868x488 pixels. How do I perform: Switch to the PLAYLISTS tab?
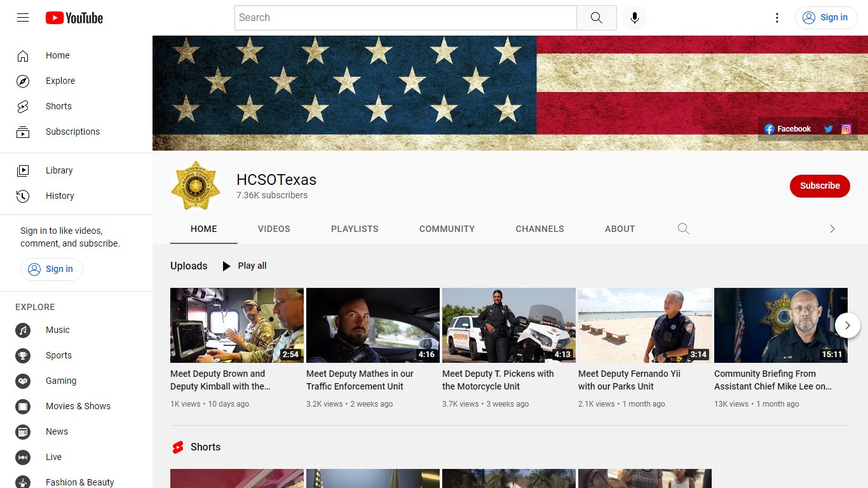click(x=355, y=229)
